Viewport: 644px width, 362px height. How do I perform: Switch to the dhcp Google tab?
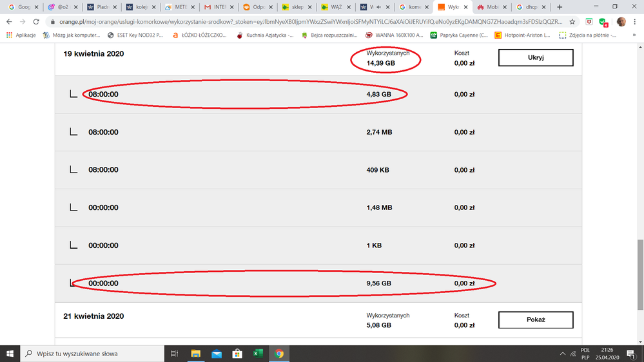click(x=531, y=7)
